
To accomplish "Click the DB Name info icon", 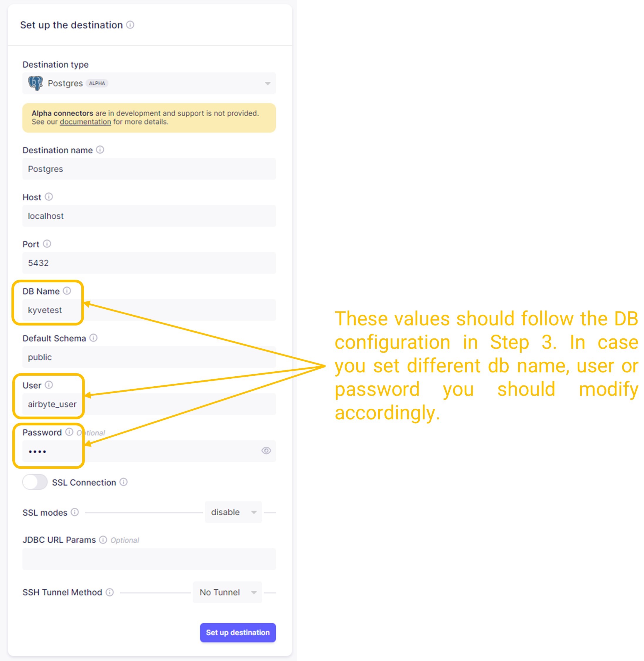I will coord(67,291).
